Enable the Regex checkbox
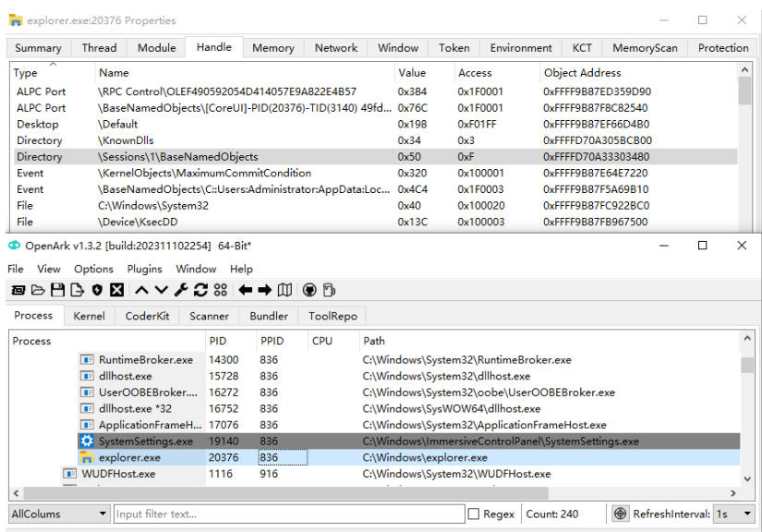The image size is (762, 532). tap(474, 514)
